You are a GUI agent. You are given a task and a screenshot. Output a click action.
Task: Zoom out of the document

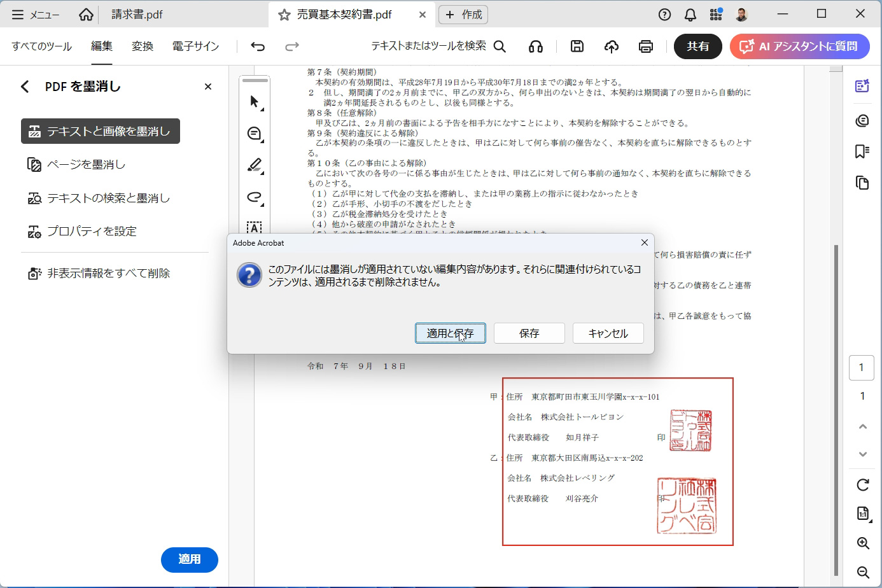click(x=863, y=572)
